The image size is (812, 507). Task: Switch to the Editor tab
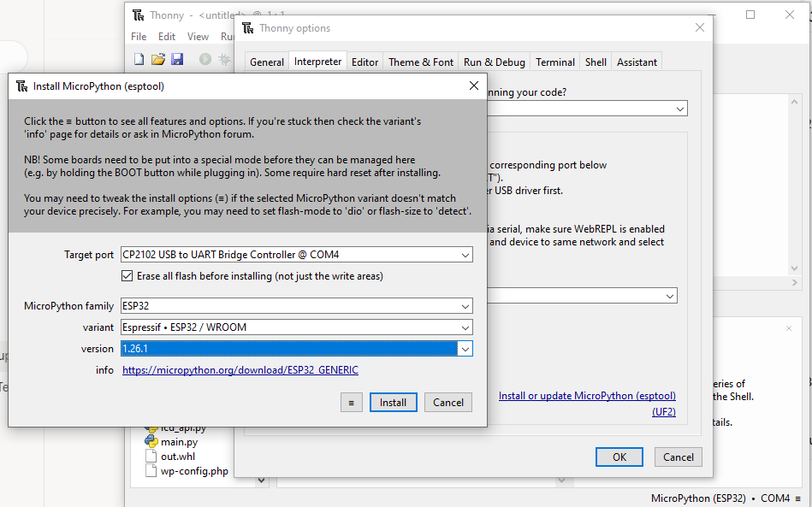[x=365, y=62]
